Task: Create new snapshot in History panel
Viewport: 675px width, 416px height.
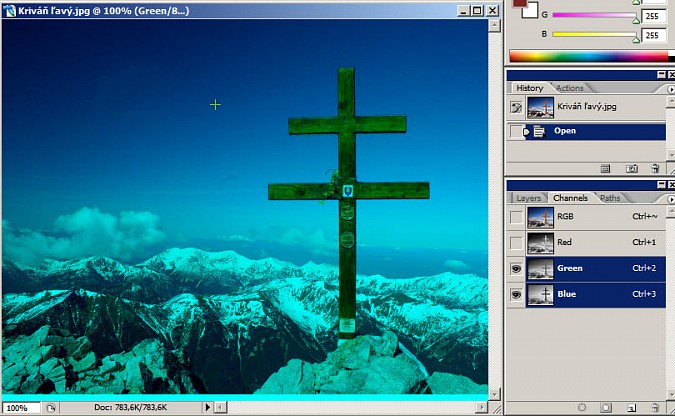Action: tap(632, 168)
